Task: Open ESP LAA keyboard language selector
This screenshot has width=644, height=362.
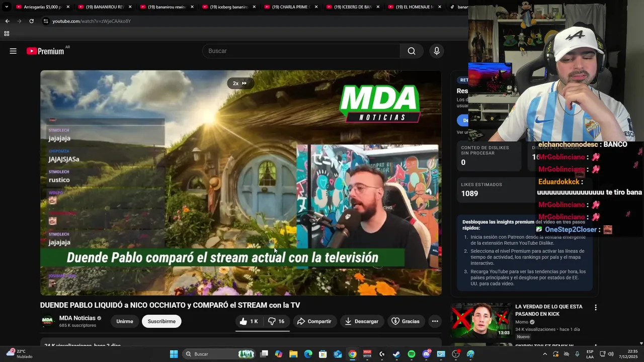Action: point(590,354)
